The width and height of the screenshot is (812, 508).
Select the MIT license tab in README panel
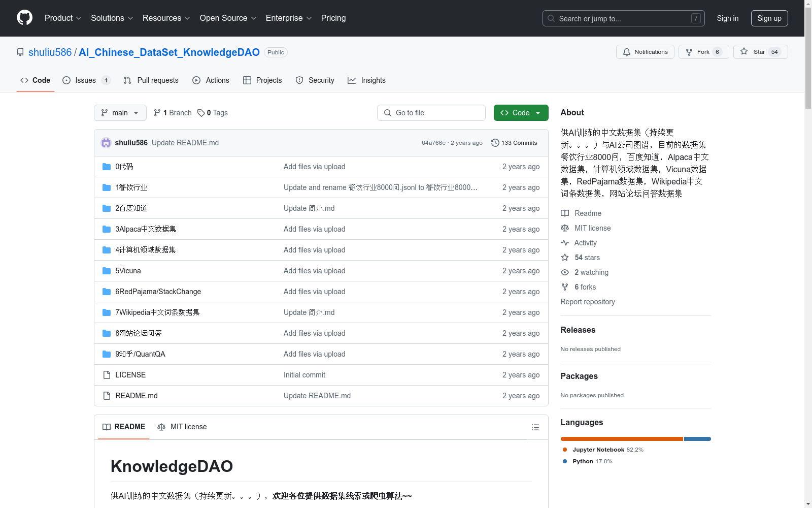[182, 427]
